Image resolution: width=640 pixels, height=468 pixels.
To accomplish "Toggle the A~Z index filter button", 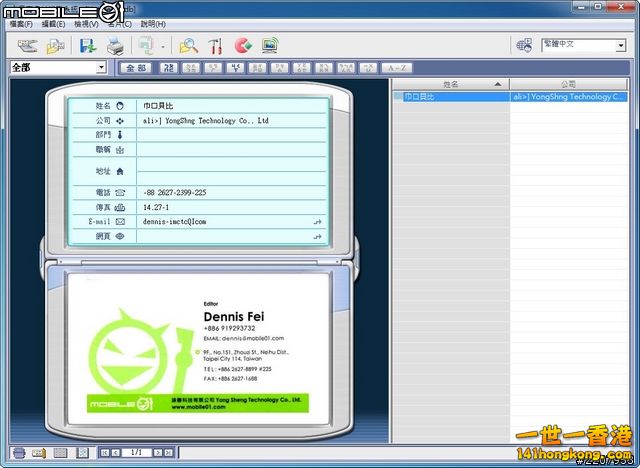I will 396,68.
